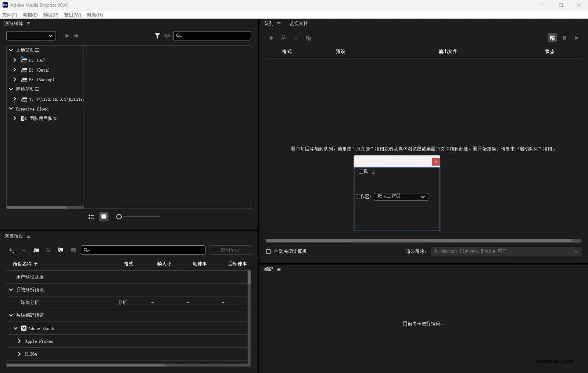The height and width of the screenshot is (373, 588).
Task: Expand the E: (Backup) drive
Action: point(15,79)
